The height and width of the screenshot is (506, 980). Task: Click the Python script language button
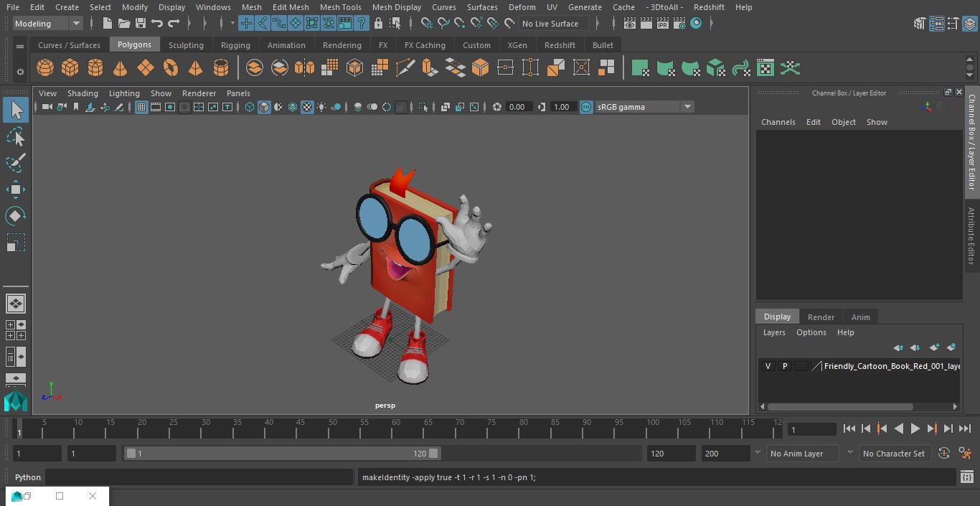click(28, 477)
